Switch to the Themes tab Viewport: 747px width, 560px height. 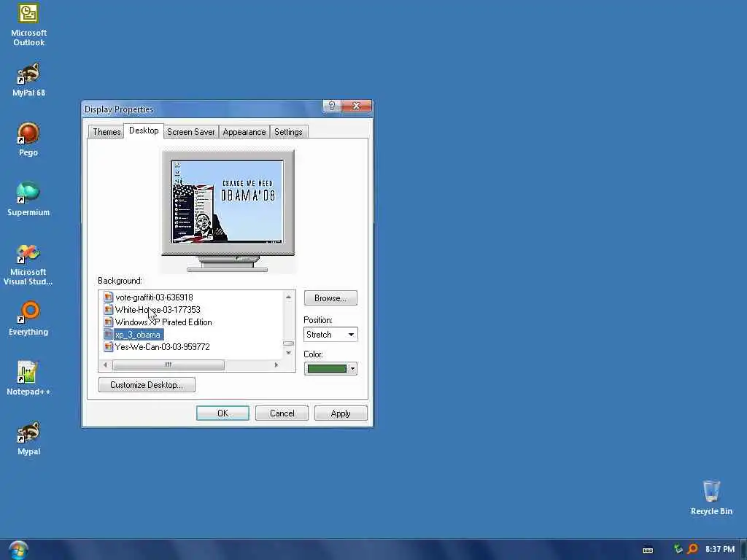tap(107, 132)
